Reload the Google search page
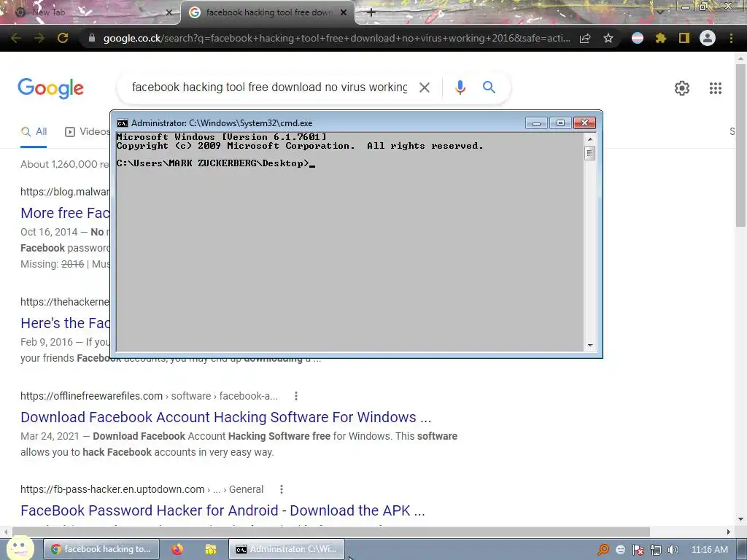The height and width of the screenshot is (560, 747). point(63,38)
